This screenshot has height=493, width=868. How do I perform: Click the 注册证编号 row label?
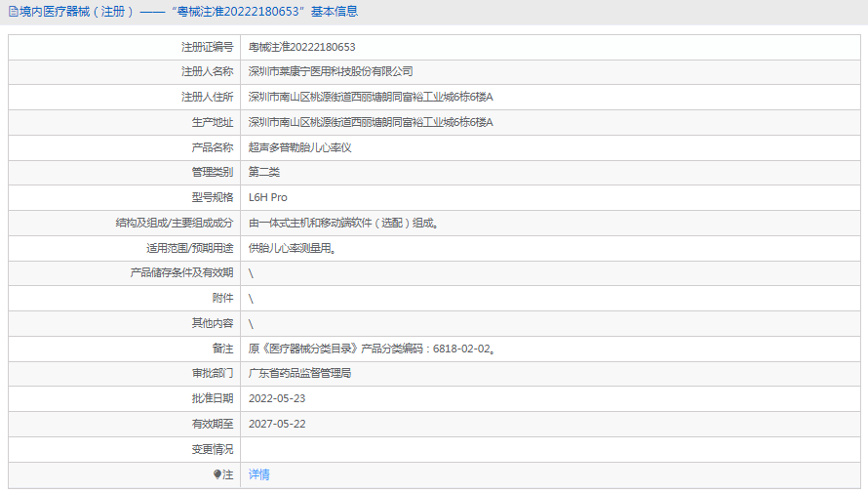tap(208, 47)
